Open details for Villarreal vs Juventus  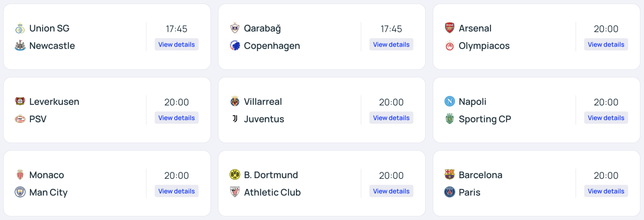(x=391, y=118)
